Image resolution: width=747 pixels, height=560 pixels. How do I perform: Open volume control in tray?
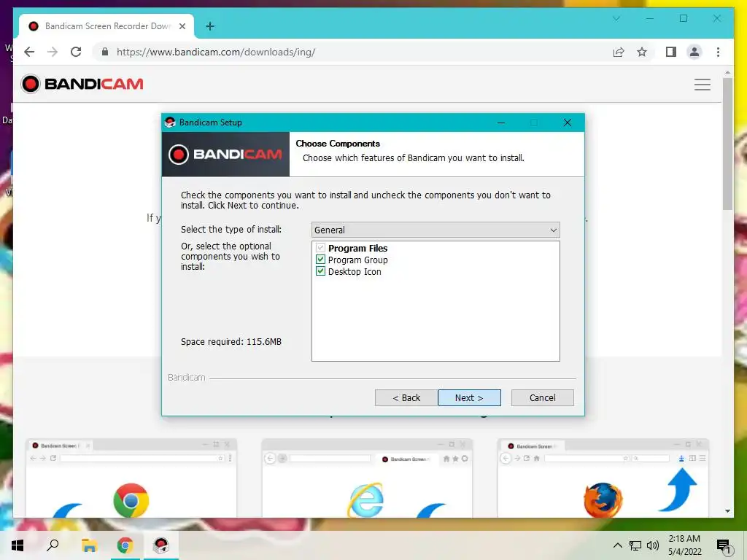coord(653,545)
